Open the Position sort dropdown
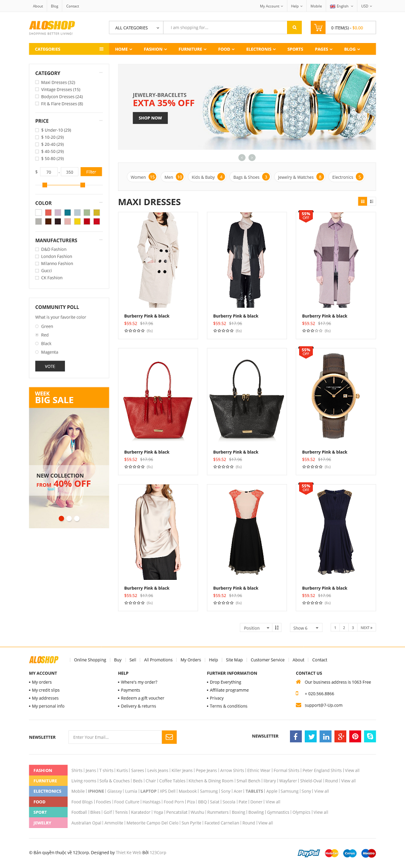 (256, 627)
